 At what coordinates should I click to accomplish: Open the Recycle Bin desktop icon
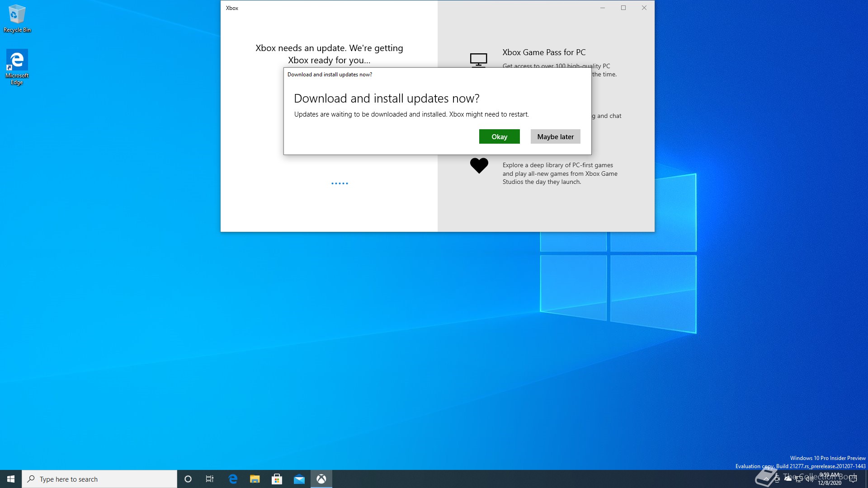coord(17,19)
